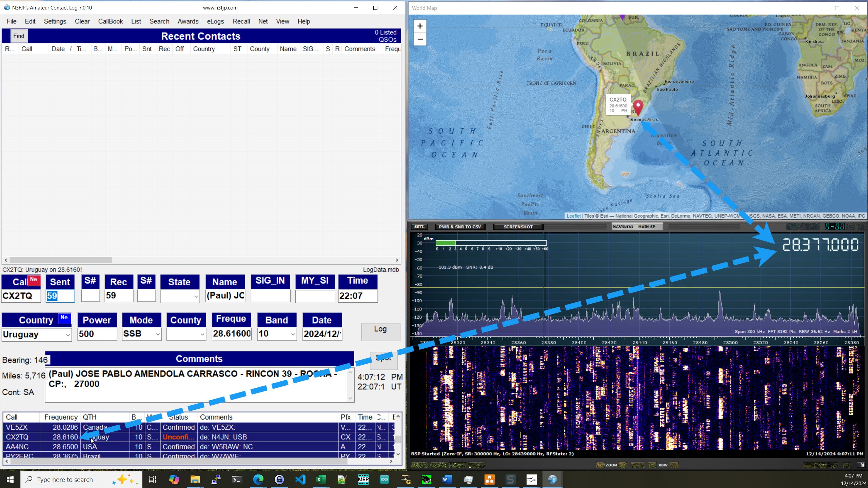Click the PWR & SNR TO CSV icon
Screen dimensions: 868x488
461,227
